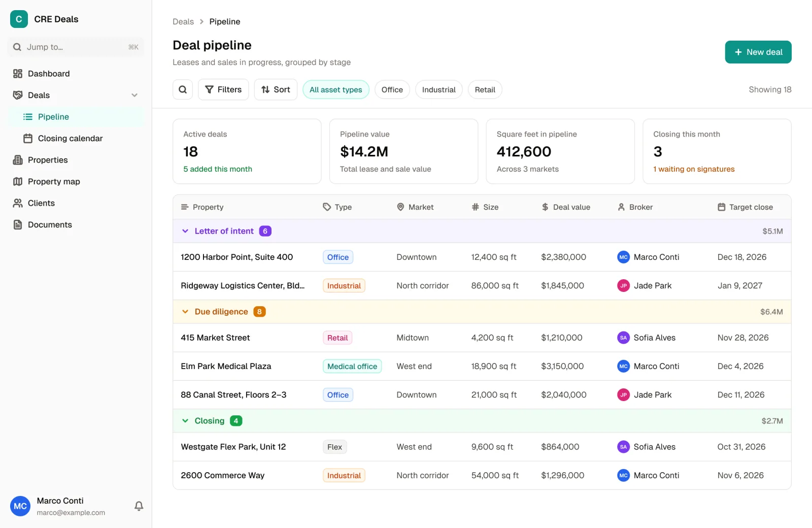Viewport: 812px width, 528px height.
Task: Click the Jump to search field
Action: point(76,47)
